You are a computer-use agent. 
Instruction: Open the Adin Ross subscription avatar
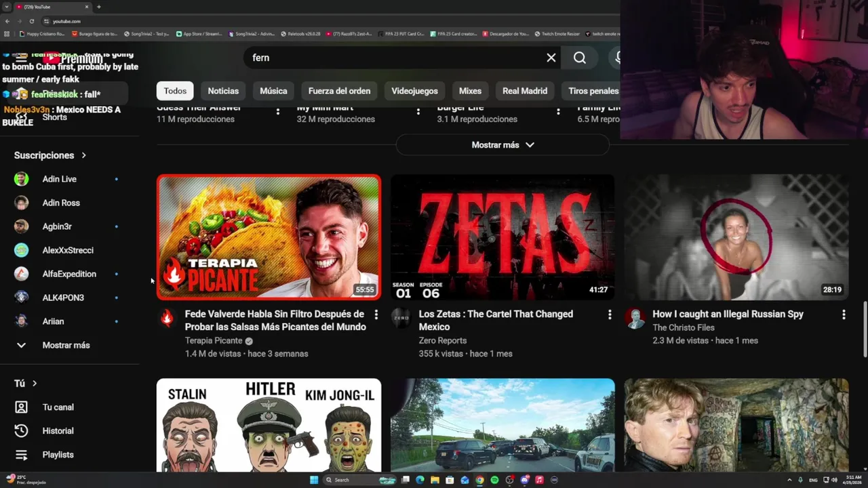click(x=22, y=203)
